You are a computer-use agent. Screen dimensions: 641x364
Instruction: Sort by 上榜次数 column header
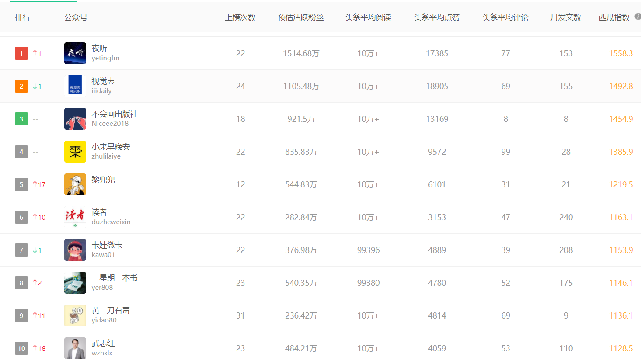[240, 17]
